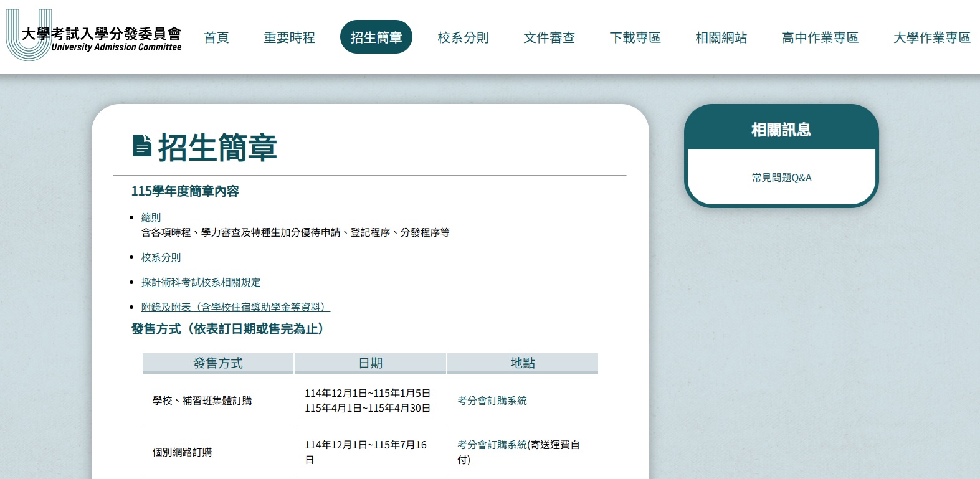Open 校系分則 in the top navigation
Image resolution: width=980 pixels, height=479 pixels.
click(463, 38)
